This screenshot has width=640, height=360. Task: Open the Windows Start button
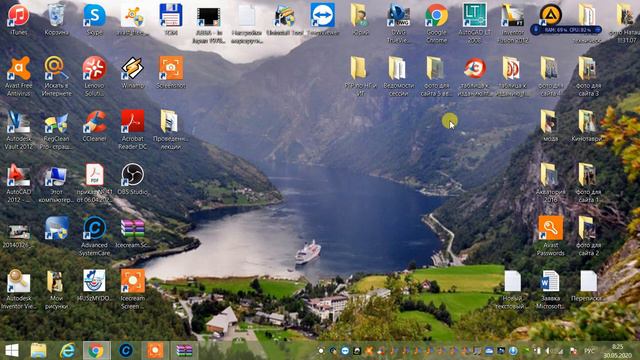11,350
